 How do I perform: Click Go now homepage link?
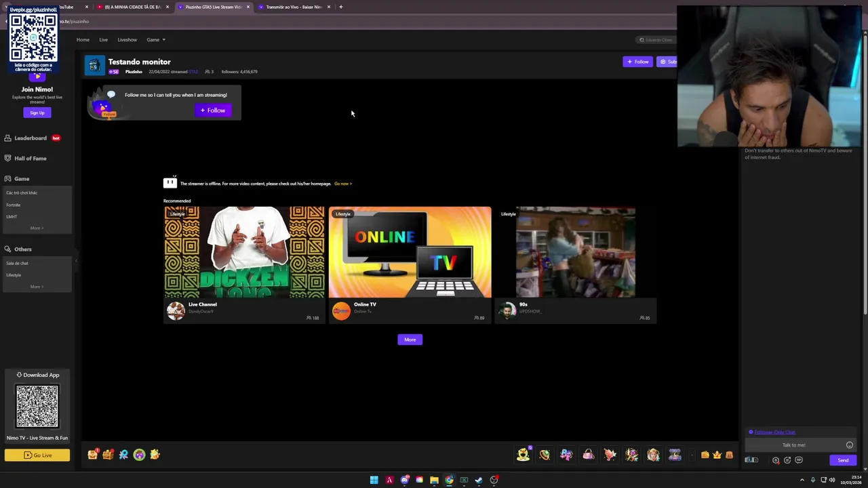pyautogui.click(x=342, y=184)
